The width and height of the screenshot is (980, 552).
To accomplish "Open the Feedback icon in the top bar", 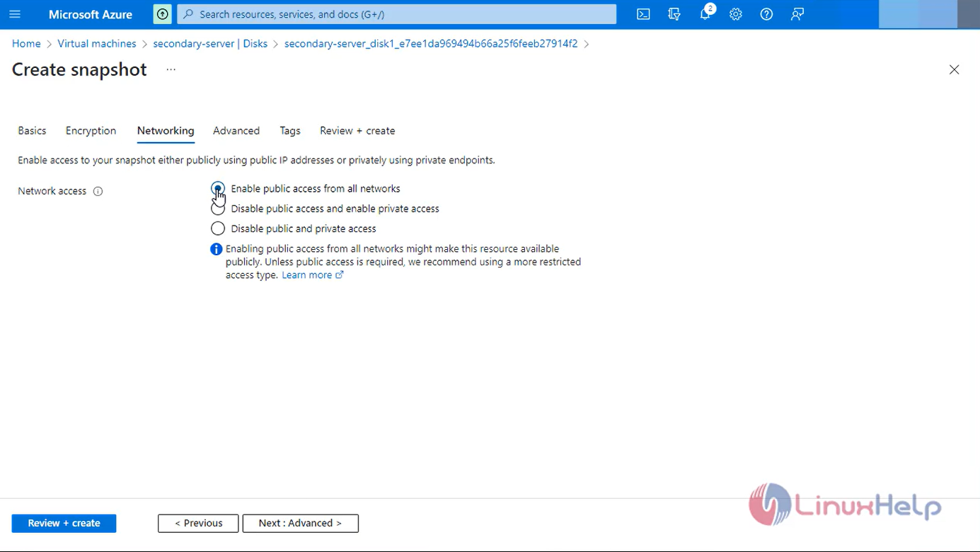I will tap(797, 14).
